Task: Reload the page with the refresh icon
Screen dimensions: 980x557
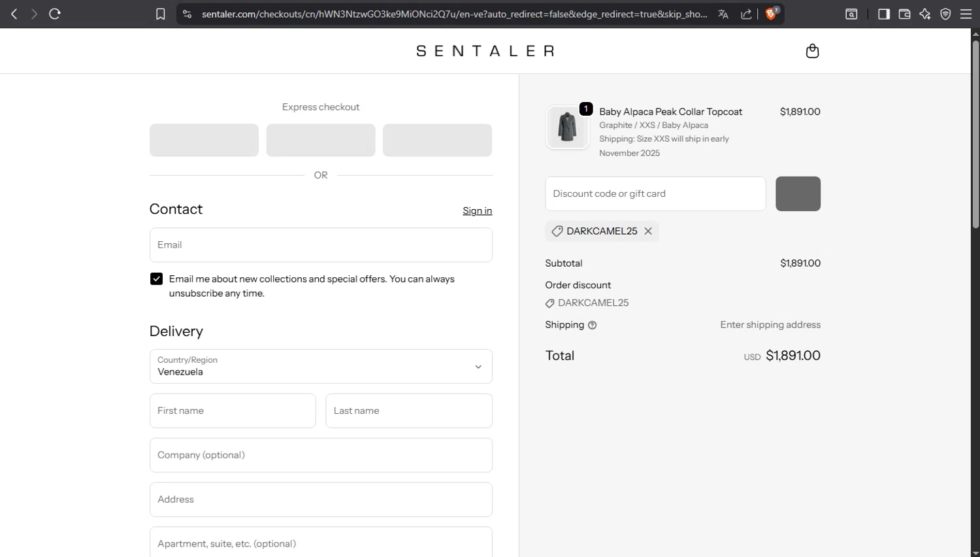Action: [x=55, y=14]
